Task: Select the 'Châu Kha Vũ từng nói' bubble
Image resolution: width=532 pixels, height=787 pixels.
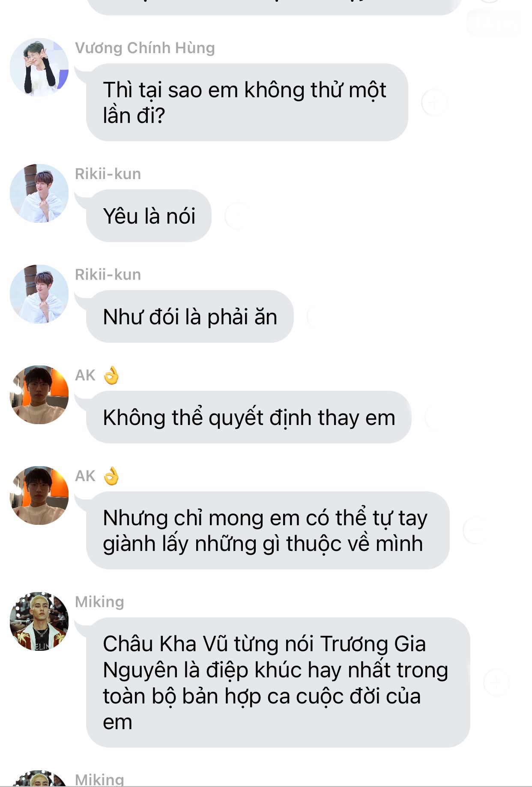Action: coord(278,682)
